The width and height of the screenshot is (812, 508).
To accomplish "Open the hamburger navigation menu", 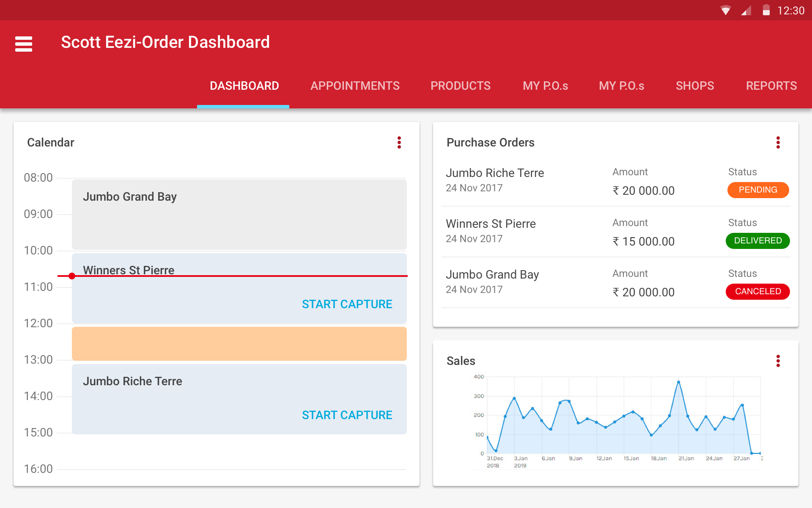I will click(x=24, y=44).
